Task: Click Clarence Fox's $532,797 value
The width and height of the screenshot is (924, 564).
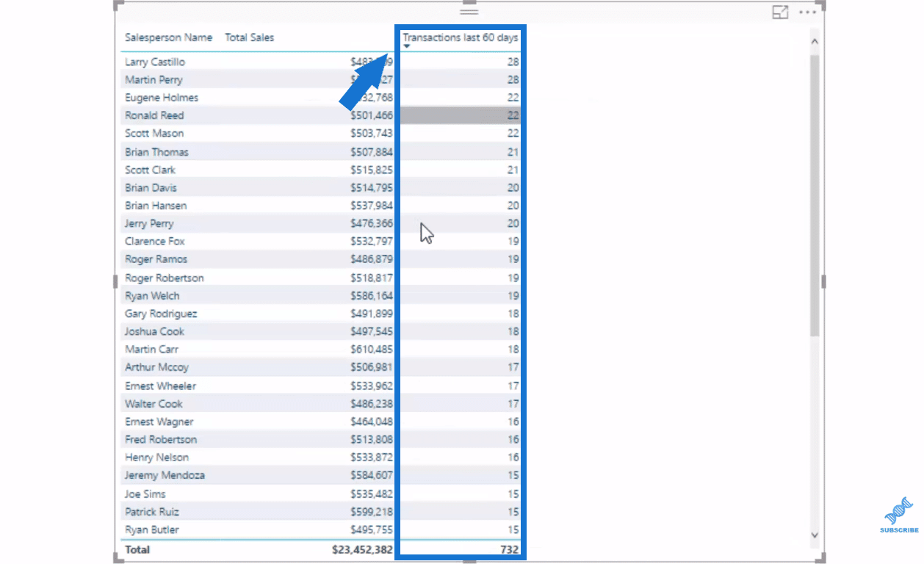Action: tap(372, 241)
